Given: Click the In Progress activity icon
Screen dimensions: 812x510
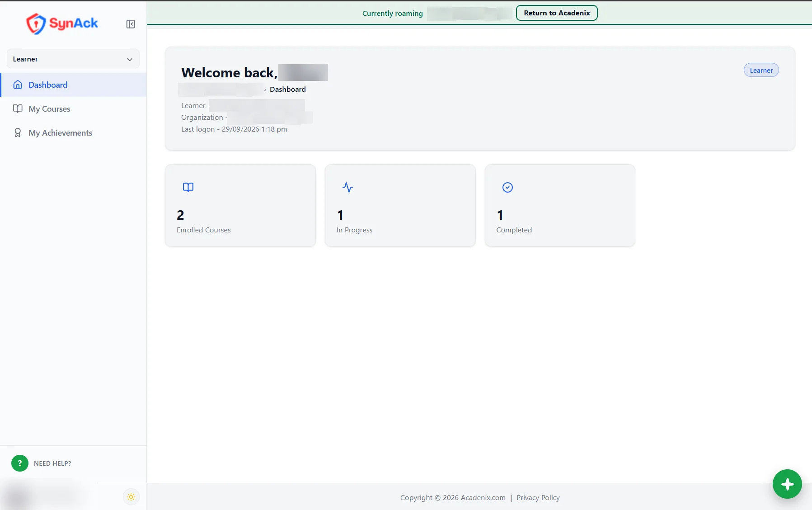Looking at the screenshot, I should pos(347,187).
